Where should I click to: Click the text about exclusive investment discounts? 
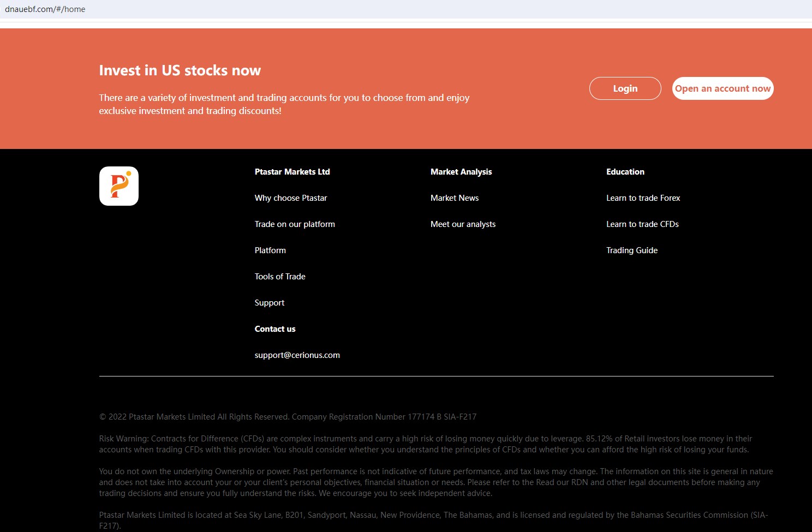[x=284, y=104]
